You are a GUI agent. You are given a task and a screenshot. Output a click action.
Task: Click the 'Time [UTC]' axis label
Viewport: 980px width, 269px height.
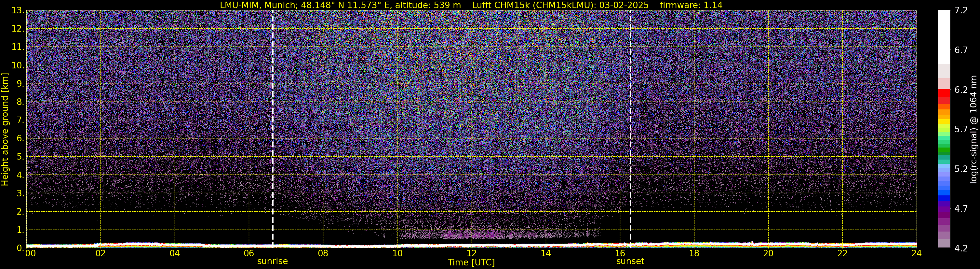pyautogui.click(x=471, y=262)
